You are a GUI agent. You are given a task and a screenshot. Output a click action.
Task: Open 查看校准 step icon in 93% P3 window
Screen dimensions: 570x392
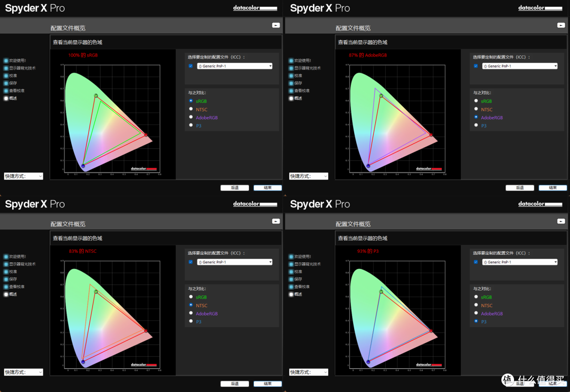291,287
